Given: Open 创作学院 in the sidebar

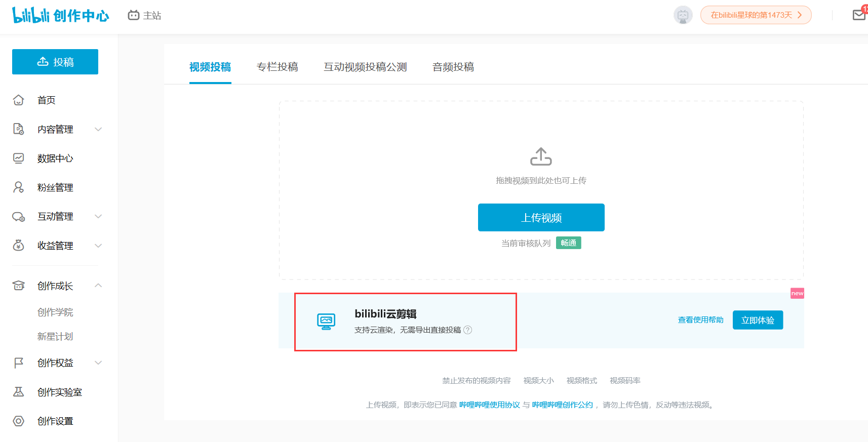Looking at the screenshot, I should (x=55, y=312).
